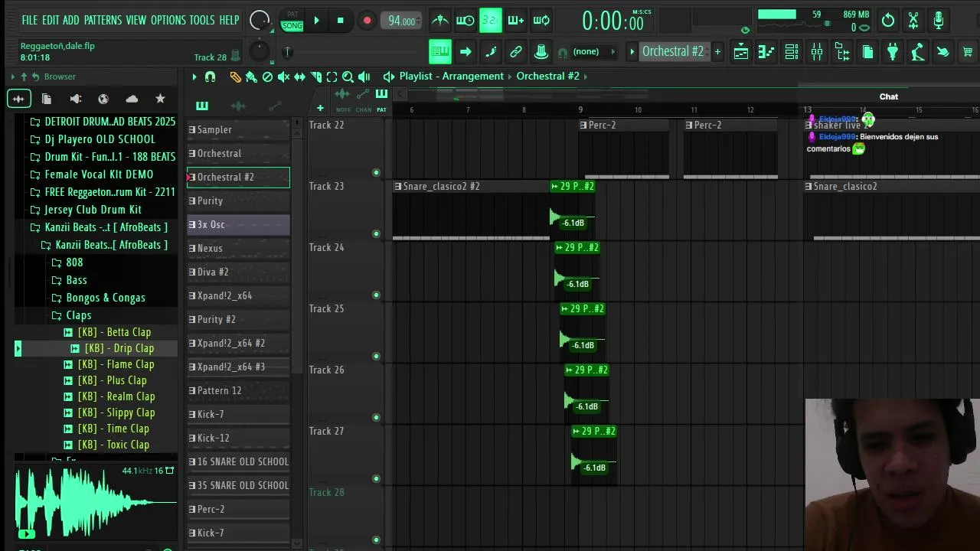Select the Playback tool in playlist toolbar
This screenshot has width=980, height=551.
(x=364, y=77)
